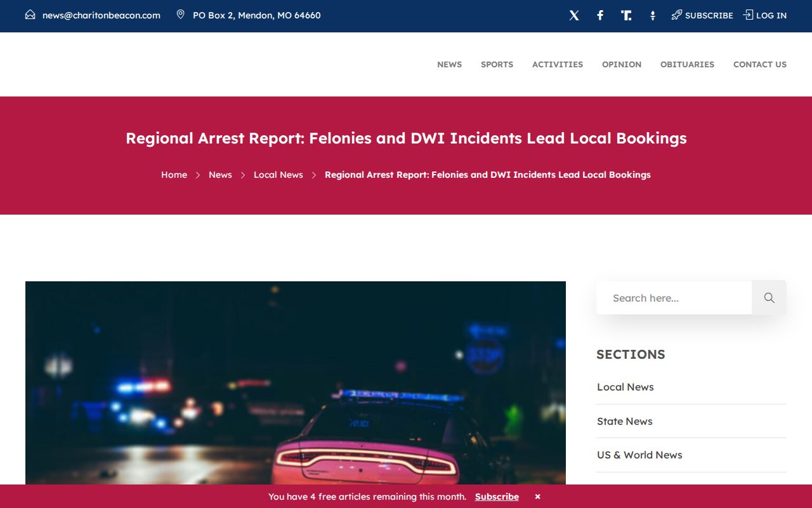Click the PO Box 2, Mendon address text
The height and width of the screenshot is (508, 812).
coord(257,15)
